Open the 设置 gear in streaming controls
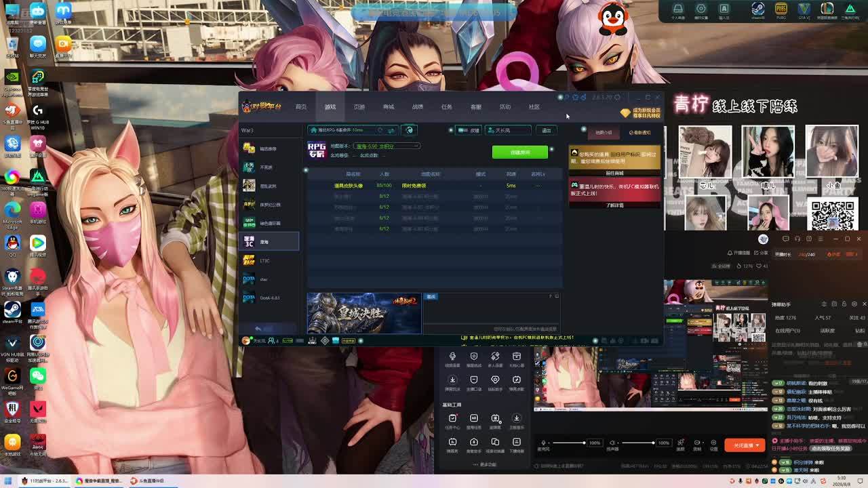Image resolution: width=868 pixels, height=488 pixels. point(713,444)
